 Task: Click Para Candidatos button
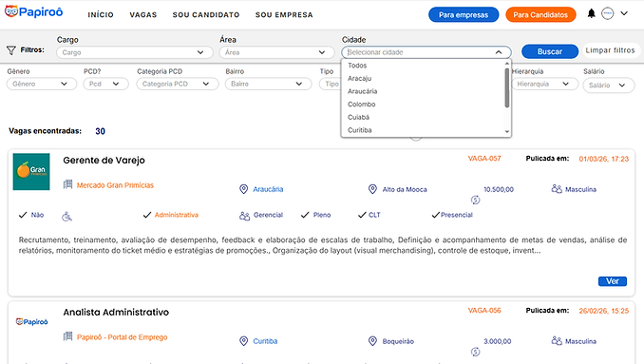[x=540, y=15]
